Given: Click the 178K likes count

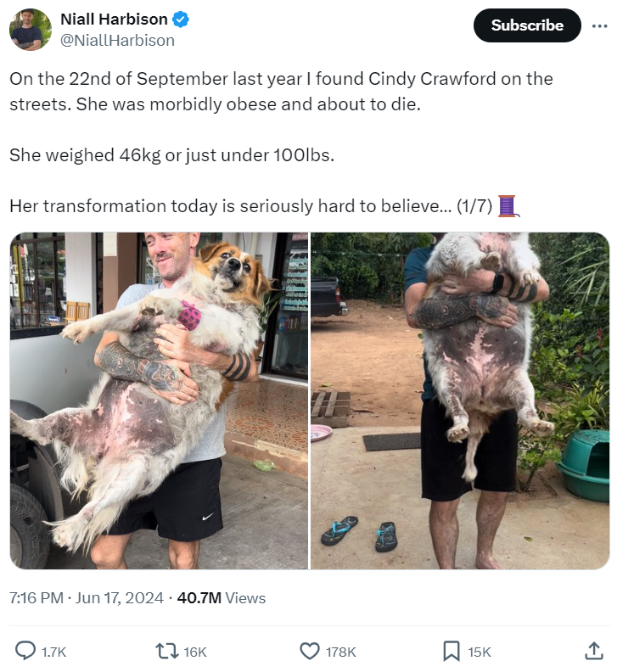Looking at the screenshot, I should (341, 652).
